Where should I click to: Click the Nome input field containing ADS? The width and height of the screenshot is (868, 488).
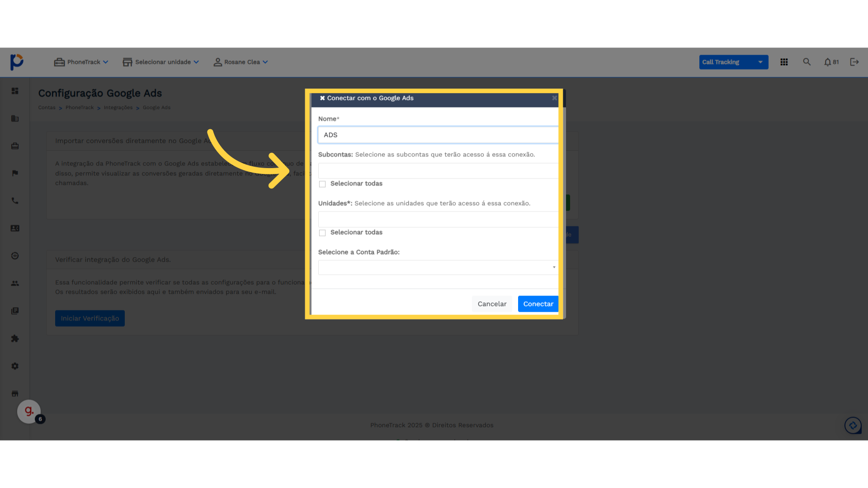point(438,135)
